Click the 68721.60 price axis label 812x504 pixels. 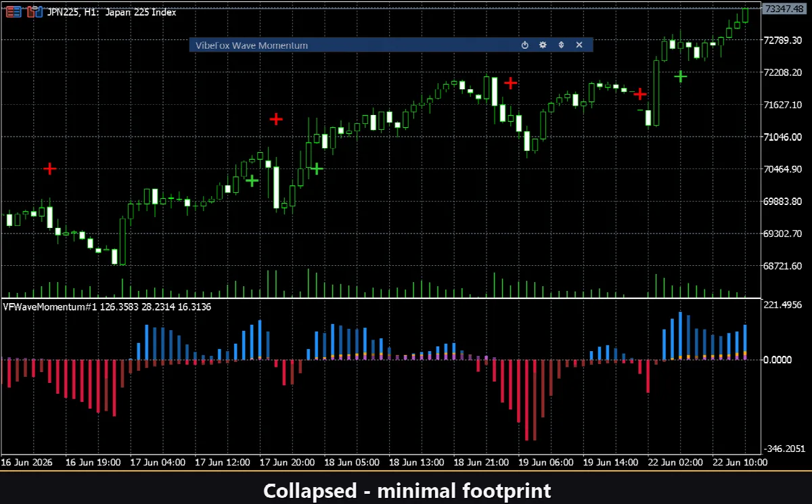[x=783, y=266]
